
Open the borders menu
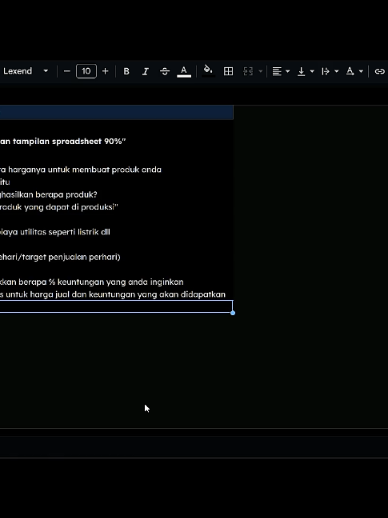point(228,71)
